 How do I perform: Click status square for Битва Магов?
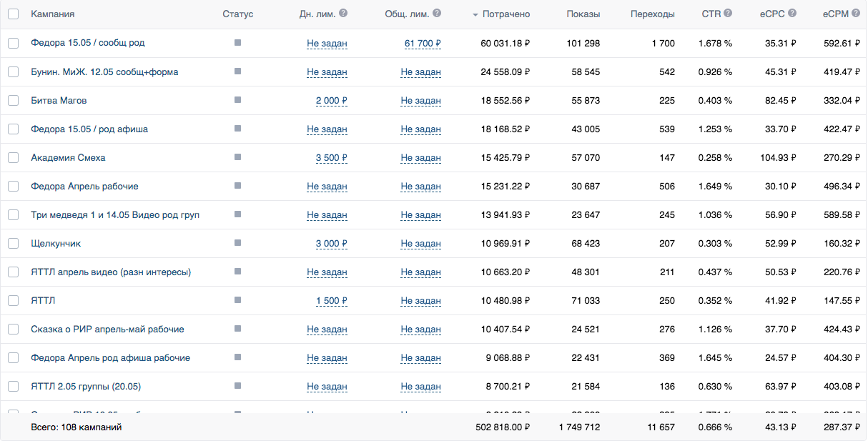237,100
